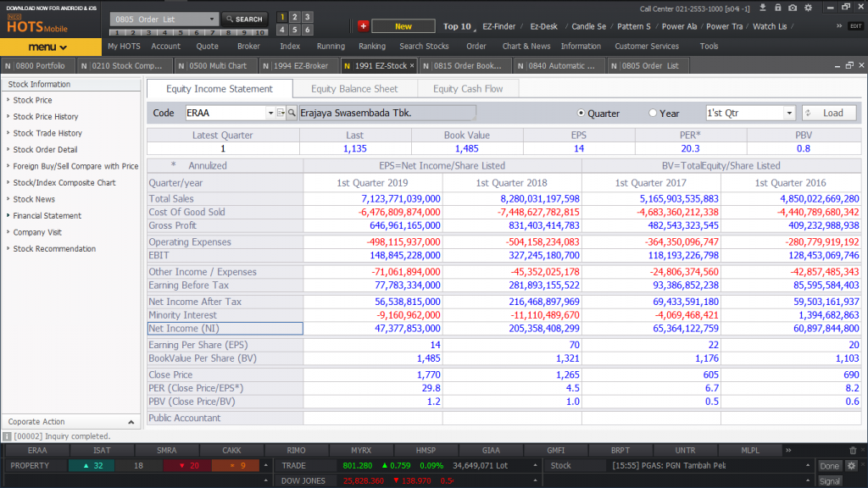This screenshot has width=868, height=488.
Task: Click the SEARCH button
Action: point(244,19)
